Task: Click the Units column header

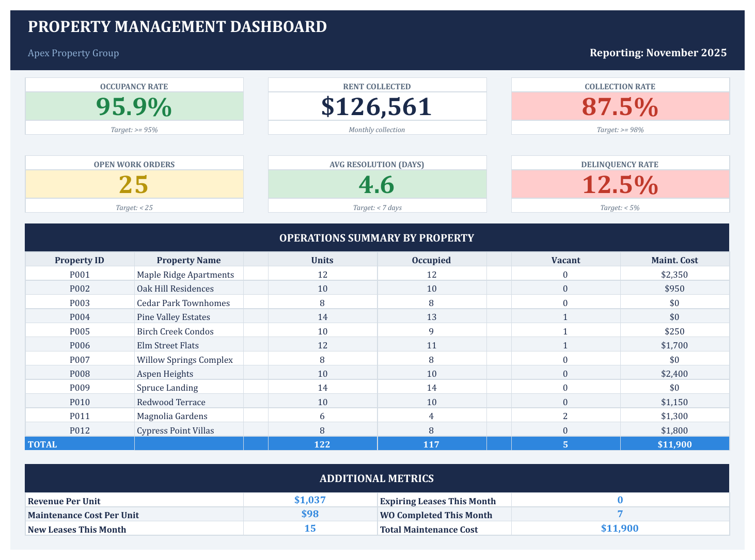Action: pos(322,260)
